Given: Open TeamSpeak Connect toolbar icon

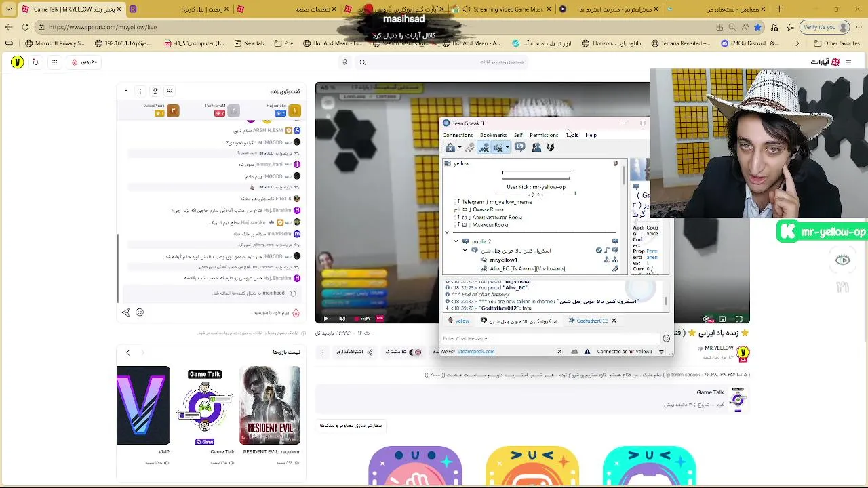Looking at the screenshot, I should pyautogui.click(x=450, y=148).
